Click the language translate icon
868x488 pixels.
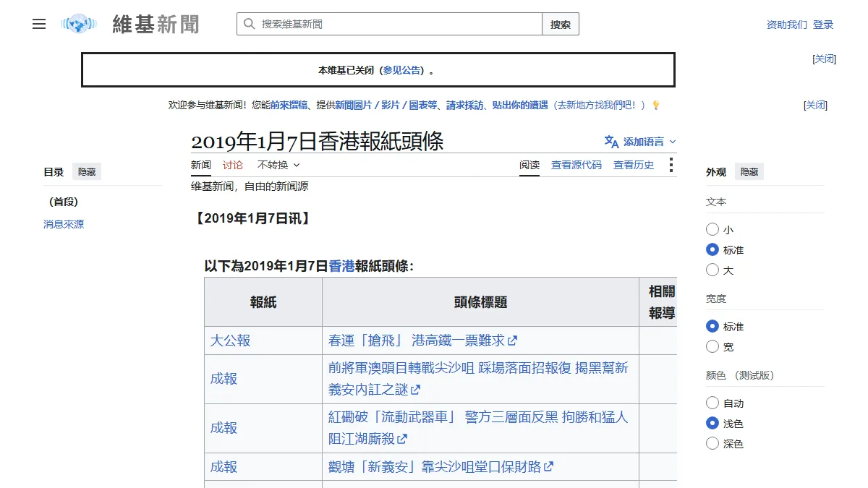coord(611,142)
